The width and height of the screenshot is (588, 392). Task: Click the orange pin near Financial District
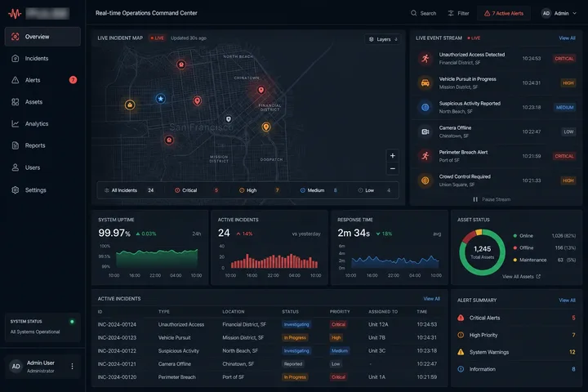[x=266, y=127]
